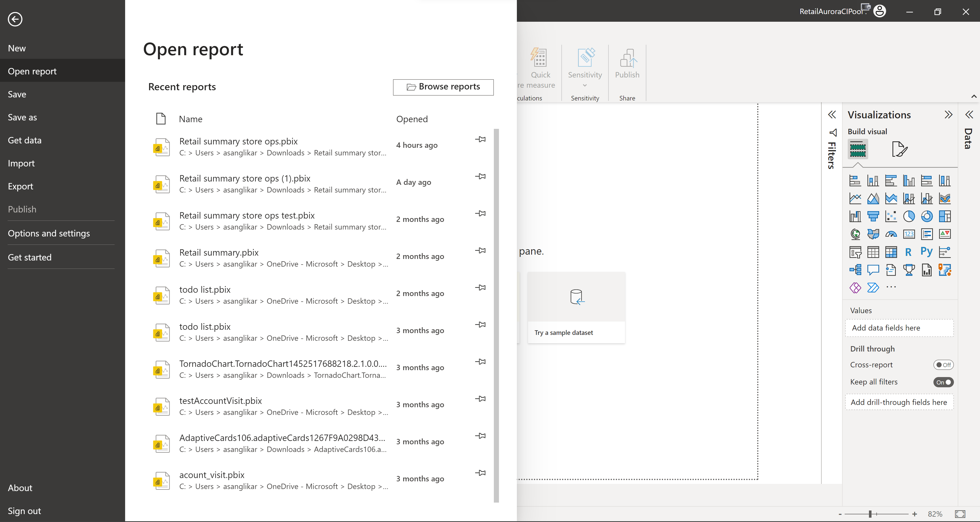Open the Options and settings menu
Screen dimensions: 980x522
49,233
